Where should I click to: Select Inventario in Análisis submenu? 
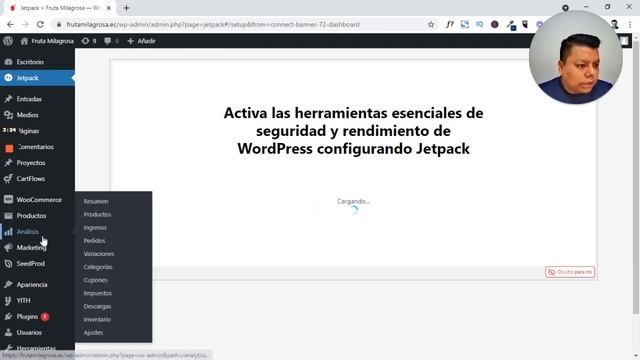click(x=97, y=320)
